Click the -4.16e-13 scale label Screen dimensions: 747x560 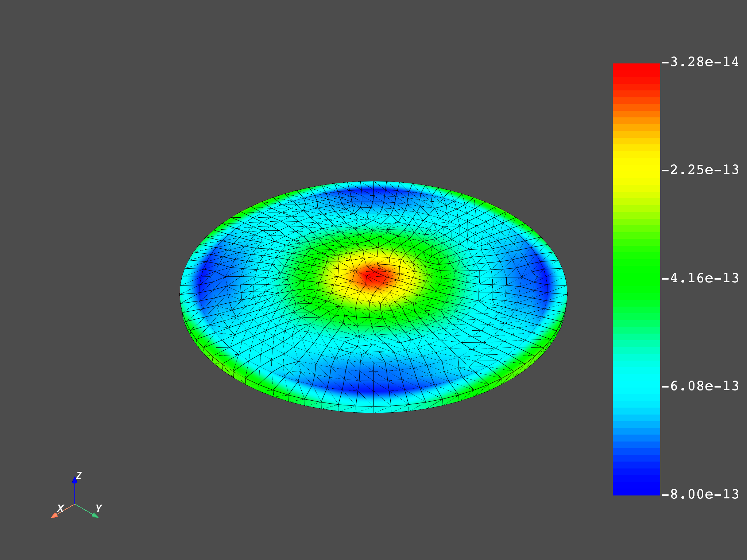point(701,278)
